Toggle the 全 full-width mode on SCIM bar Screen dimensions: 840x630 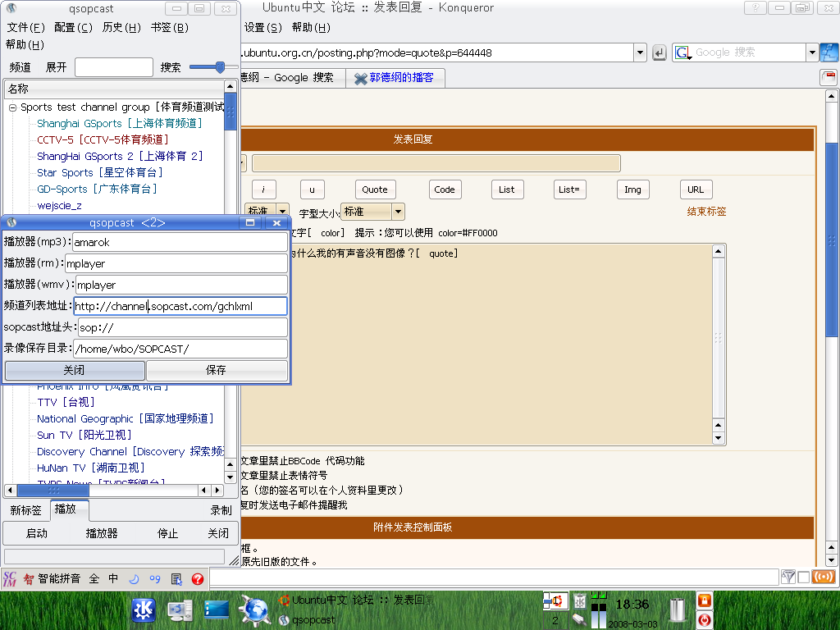[94, 578]
